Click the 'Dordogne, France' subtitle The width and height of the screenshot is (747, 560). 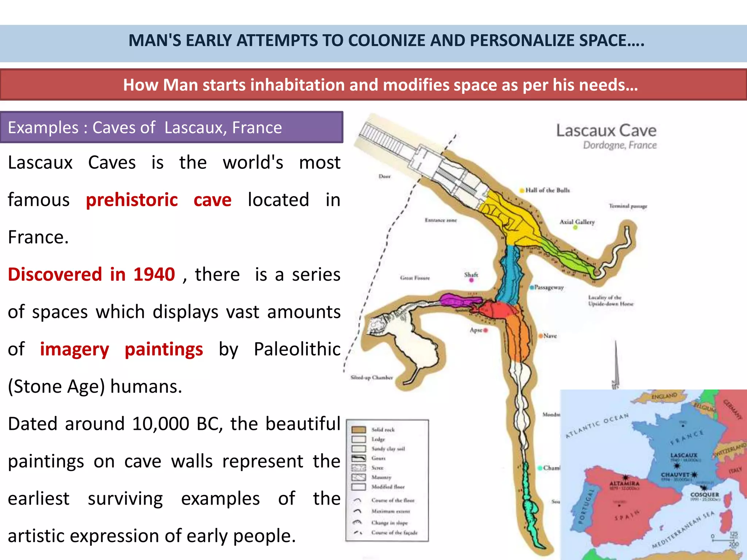620,145
